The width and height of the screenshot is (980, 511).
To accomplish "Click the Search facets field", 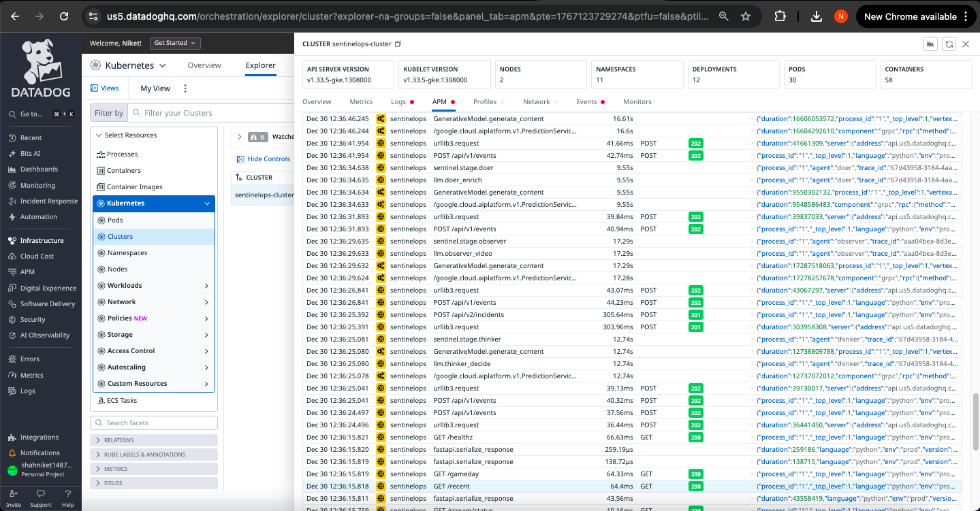I will (x=154, y=423).
